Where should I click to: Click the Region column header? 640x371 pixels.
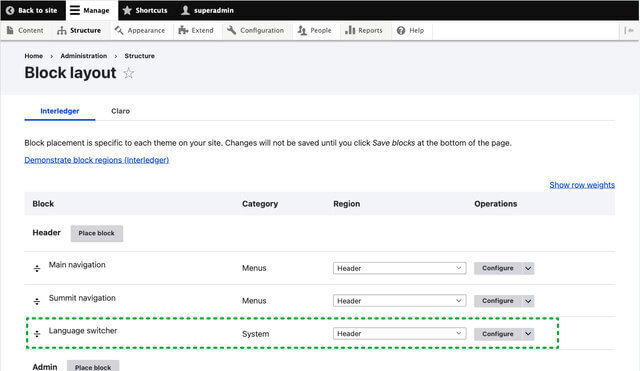point(347,204)
